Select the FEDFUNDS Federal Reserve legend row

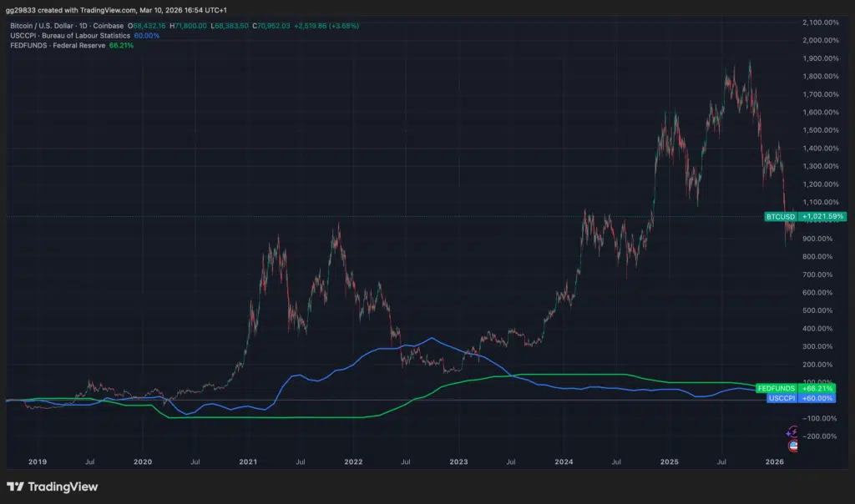click(x=58, y=47)
